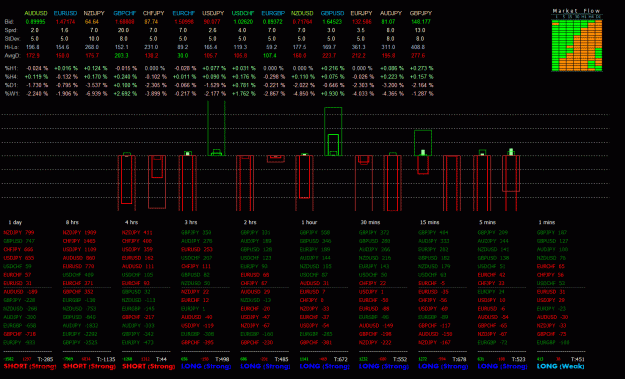Click the Hi-Lo row label
The width and height of the screenshot is (625, 379).
coord(11,47)
